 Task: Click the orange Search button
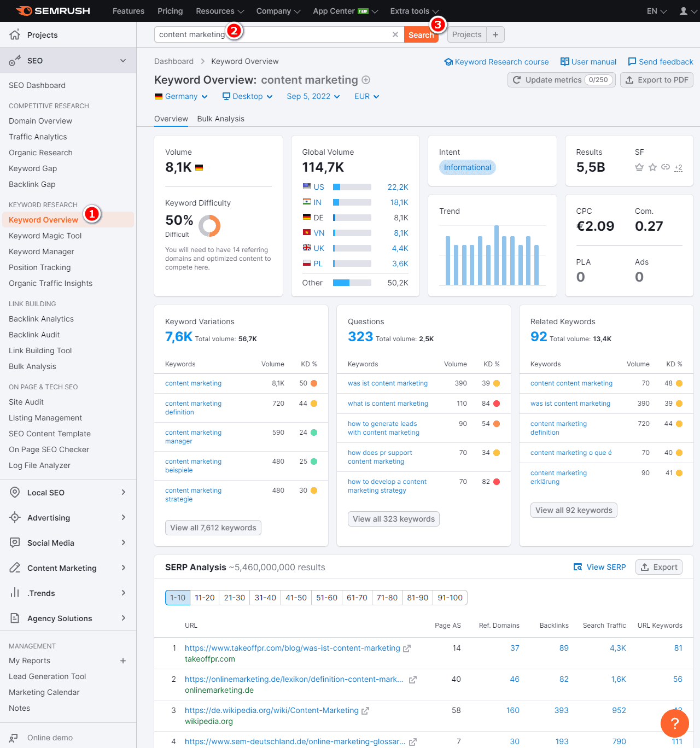coord(421,34)
